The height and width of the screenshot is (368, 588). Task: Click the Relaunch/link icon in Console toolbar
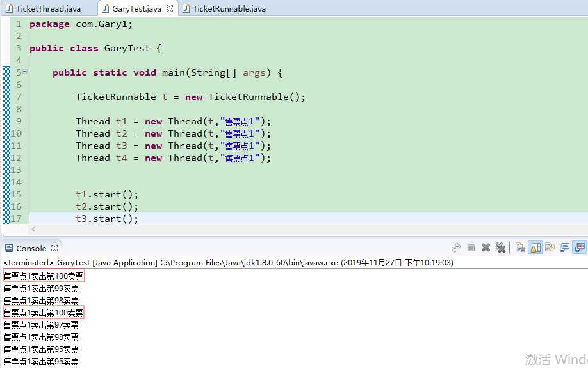click(x=456, y=247)
